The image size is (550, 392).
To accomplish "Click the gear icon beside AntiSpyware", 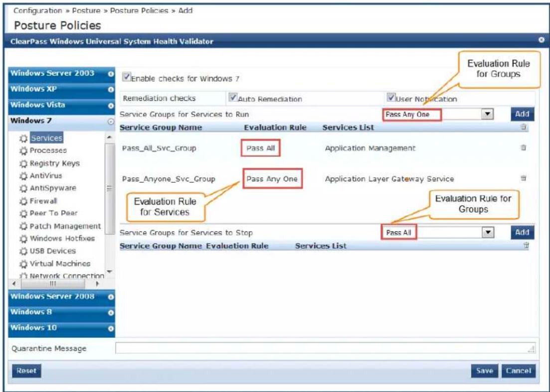I will click(x=23, y=188).
